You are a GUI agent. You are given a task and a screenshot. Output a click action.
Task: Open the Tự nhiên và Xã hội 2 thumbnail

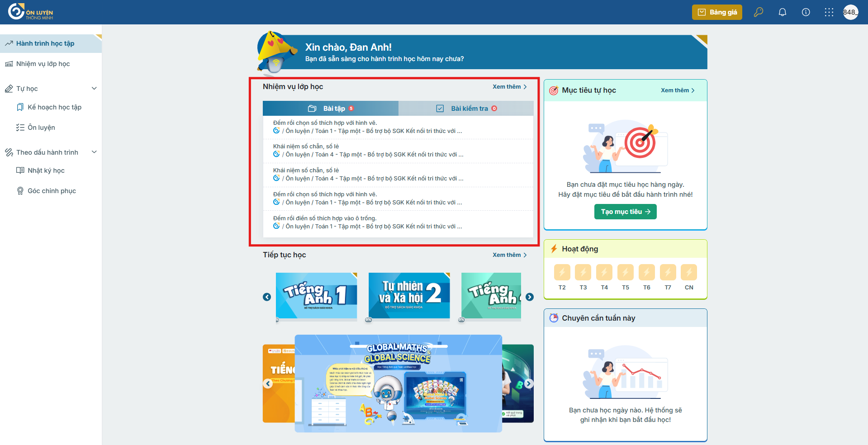click(409, 295)
